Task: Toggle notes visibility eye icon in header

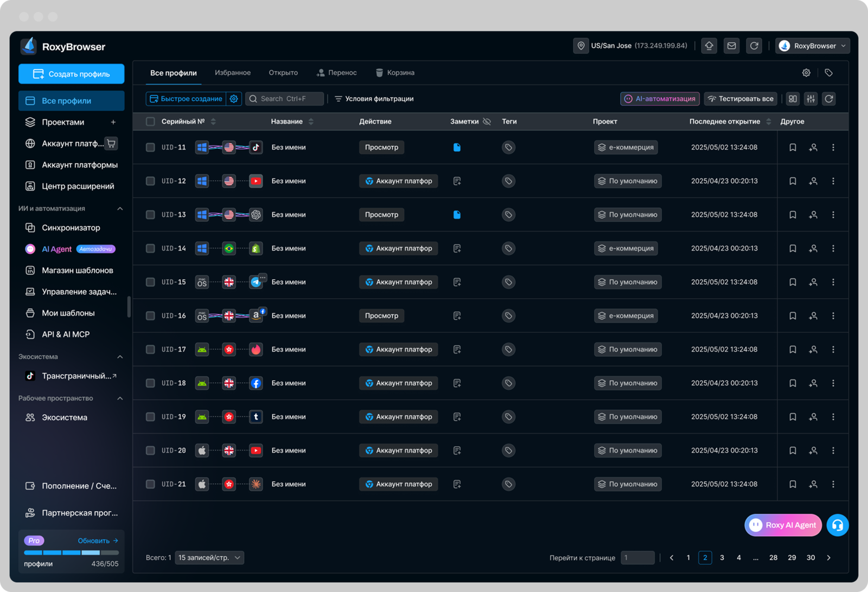Action: pyautogui.click(x=487, y=121)
